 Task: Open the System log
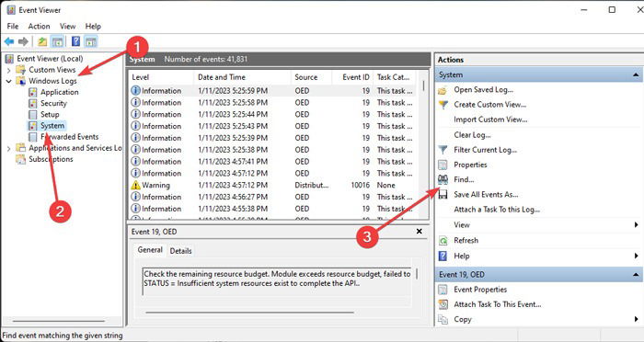click(x=52, y=126)
